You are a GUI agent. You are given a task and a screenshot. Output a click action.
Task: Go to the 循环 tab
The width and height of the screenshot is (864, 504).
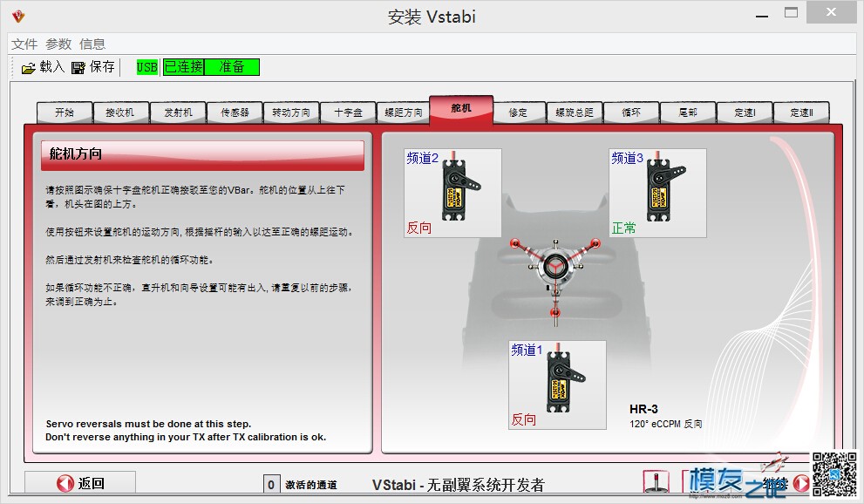[x=631, y=112]
